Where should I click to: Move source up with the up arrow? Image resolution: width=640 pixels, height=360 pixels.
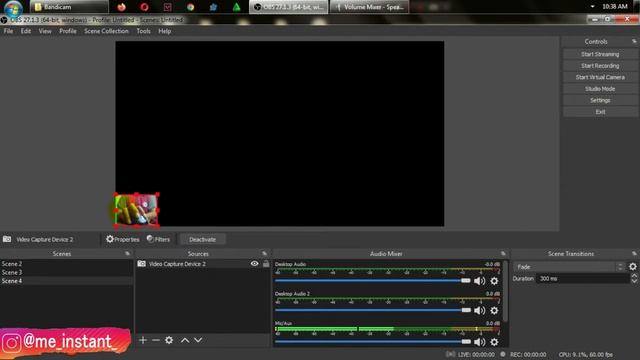[x=185, y=340]
